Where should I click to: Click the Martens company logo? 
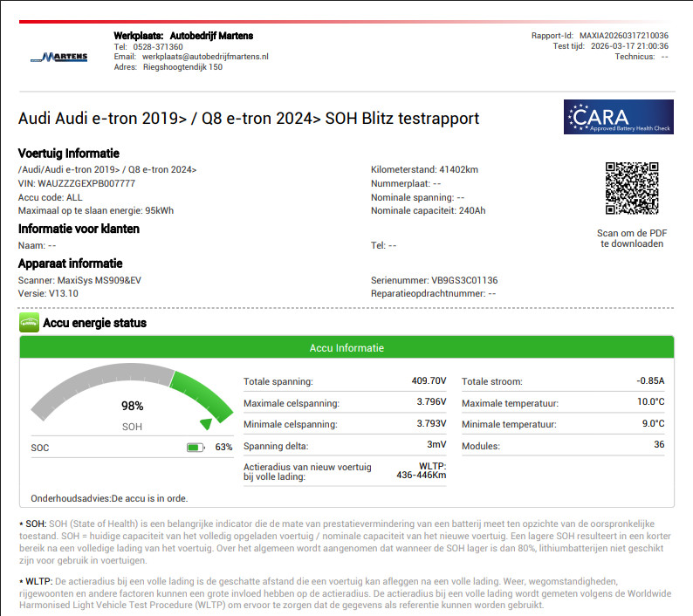[x=58, y=58]
